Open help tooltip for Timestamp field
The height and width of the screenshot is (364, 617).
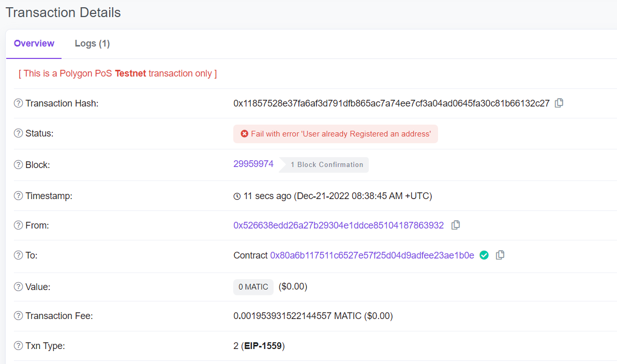click(x=17, y=195)
